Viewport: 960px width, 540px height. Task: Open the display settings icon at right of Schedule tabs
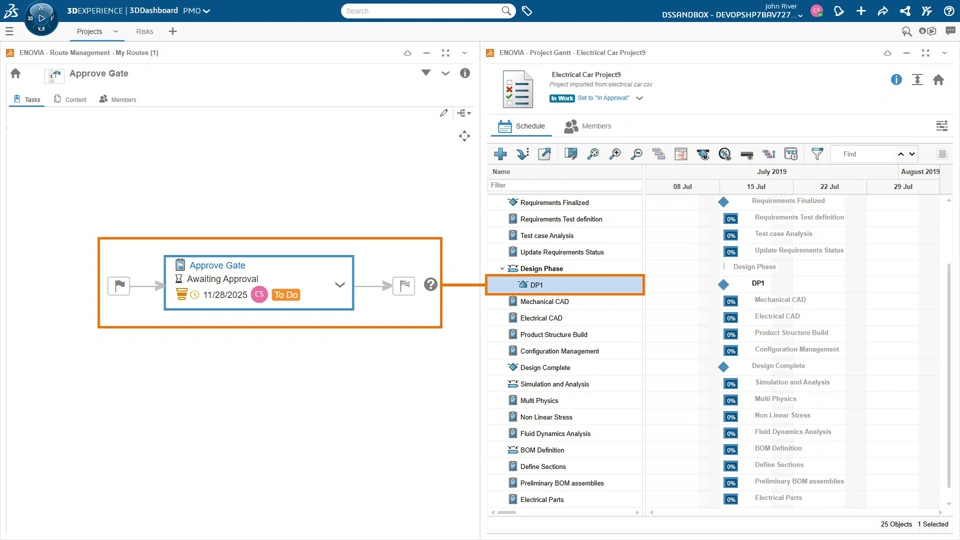point(942,126)
